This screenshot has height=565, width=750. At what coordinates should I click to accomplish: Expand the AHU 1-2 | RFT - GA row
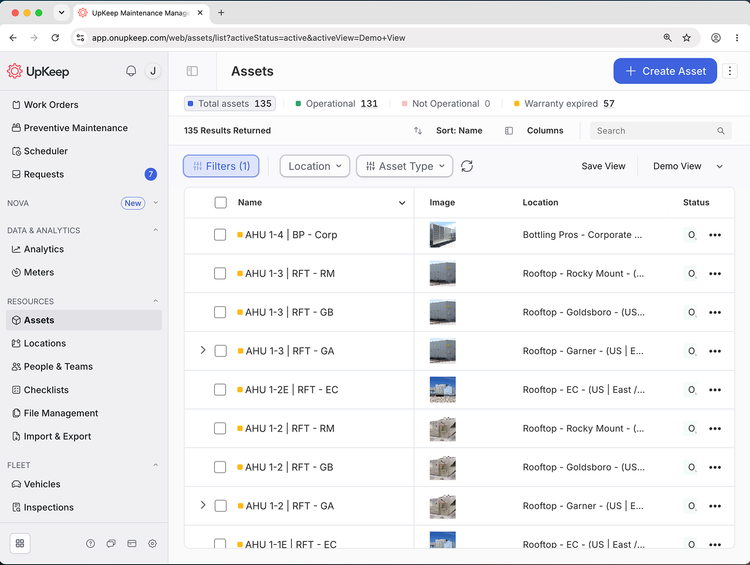tap(203, 506)
